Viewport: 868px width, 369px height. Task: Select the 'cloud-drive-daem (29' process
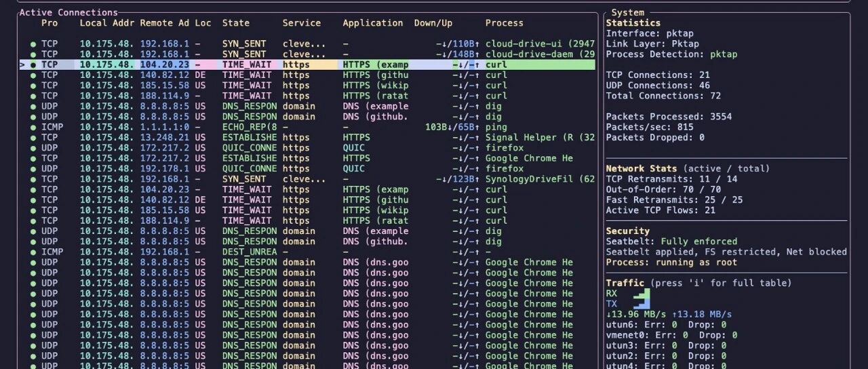[540, 54]
